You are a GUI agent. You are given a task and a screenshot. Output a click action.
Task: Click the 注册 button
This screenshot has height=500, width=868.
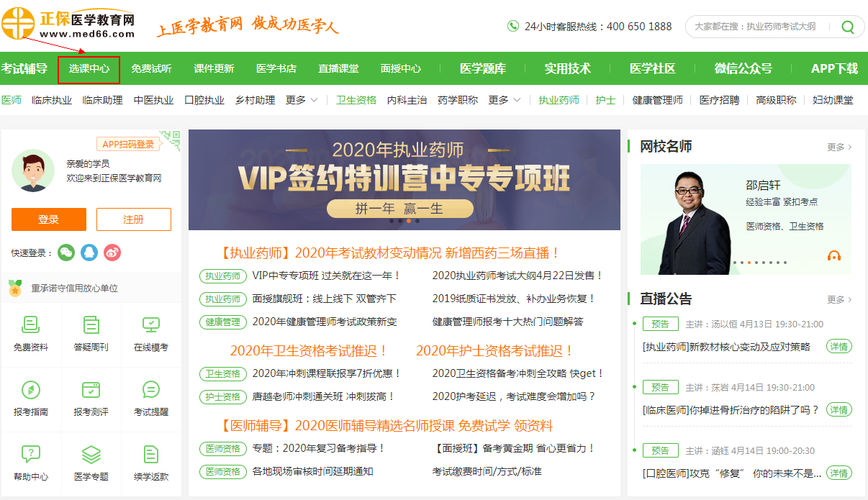(x=134, y=219)
